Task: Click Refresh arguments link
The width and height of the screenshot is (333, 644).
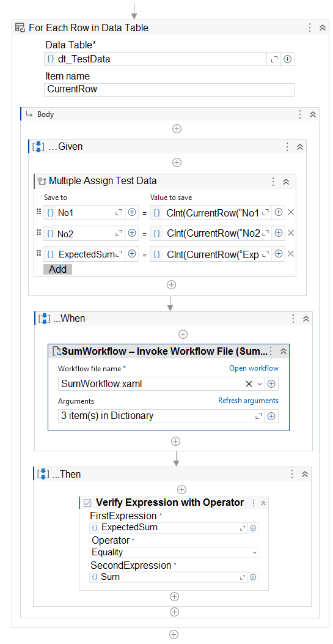Action: [x=248, y=401]
